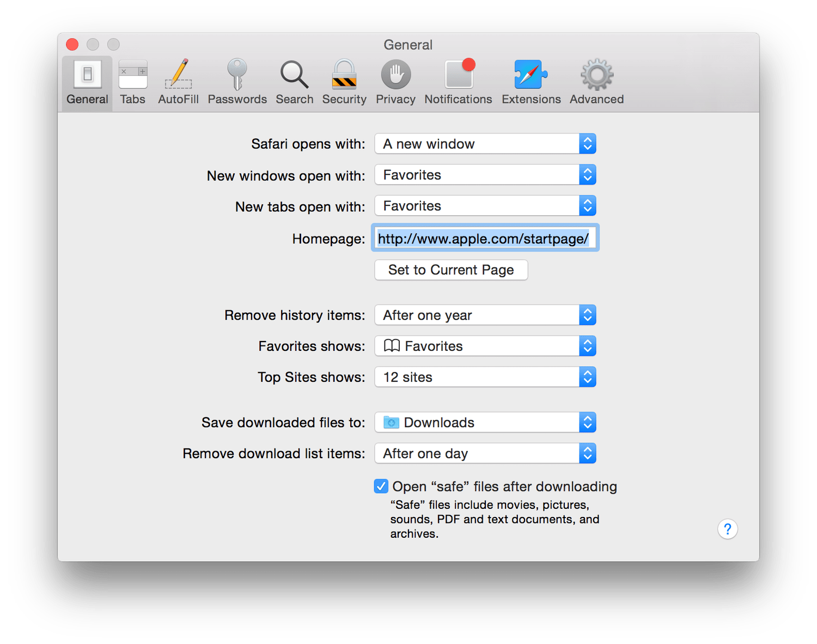Close the preferences window with red button

72,44
